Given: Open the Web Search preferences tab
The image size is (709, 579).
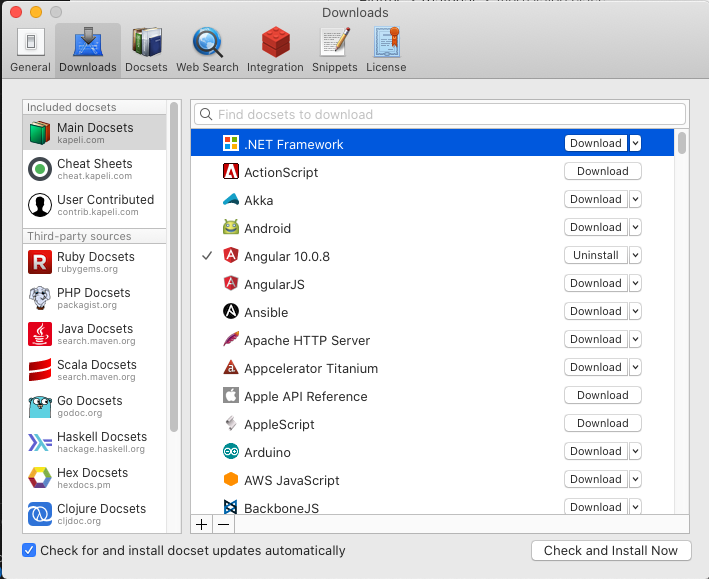Looking at the screenshot, I should coord(207,50).
